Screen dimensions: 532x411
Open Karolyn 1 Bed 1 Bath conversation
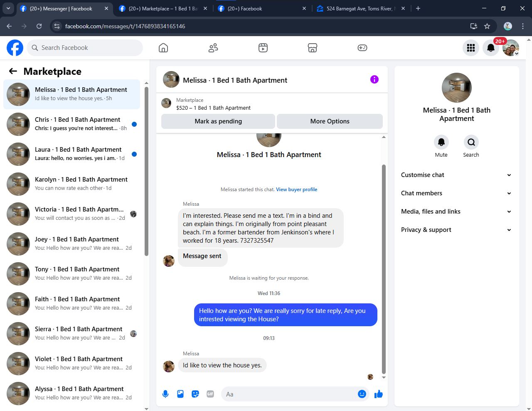72,184
